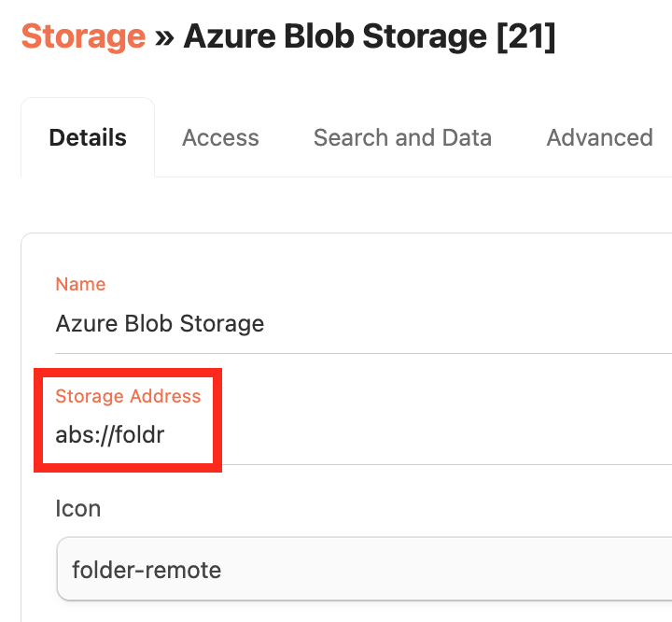The image size is (672, 622).
Task: Click empty space right of abs://foldr
Action: (420, 434)
